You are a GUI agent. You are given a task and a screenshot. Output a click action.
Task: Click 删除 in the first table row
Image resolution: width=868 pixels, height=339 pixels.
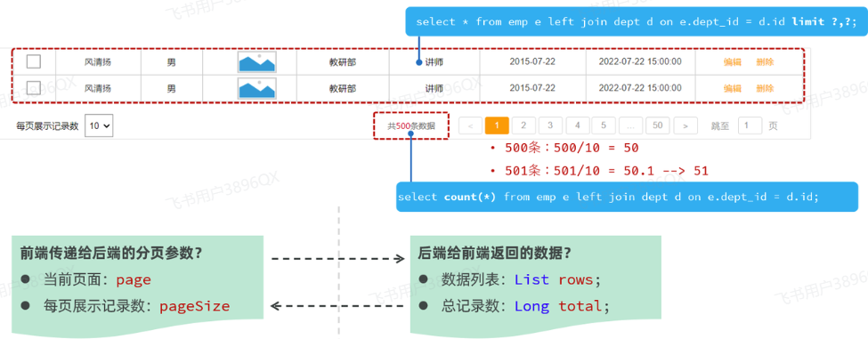click(x=765, y=62)
